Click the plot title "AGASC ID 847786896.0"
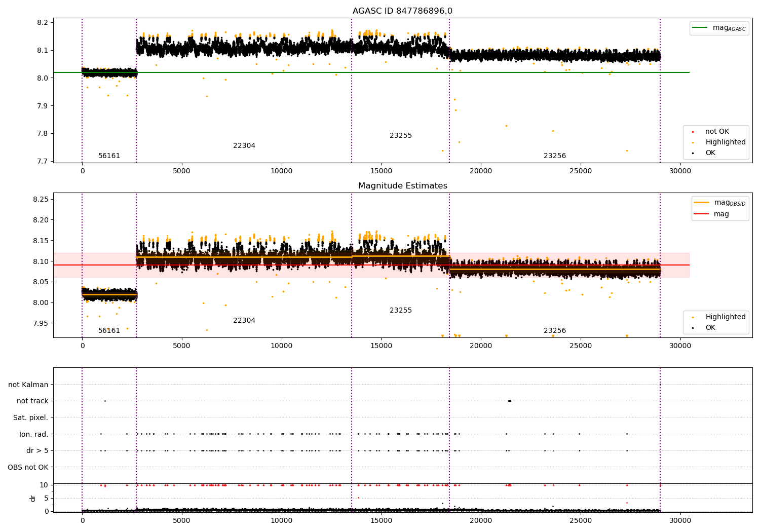Image resolution: width=760 pixels, height=532 pixels. click(x=403, y=11)
